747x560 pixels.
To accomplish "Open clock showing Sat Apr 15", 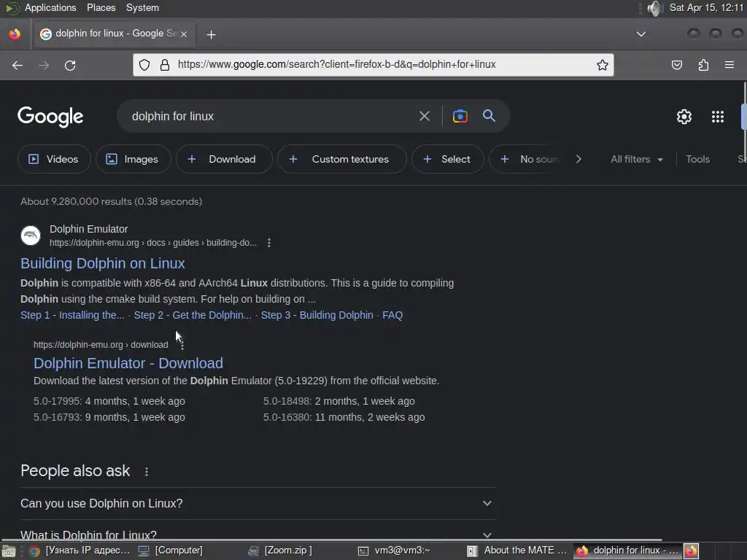I will pyautogui.click(x=706, y=7).
